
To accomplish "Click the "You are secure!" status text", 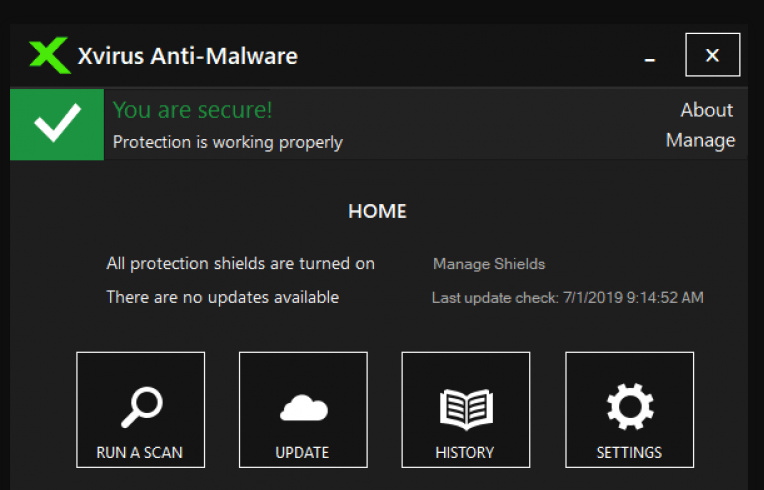I will click(x=193, y=110).
